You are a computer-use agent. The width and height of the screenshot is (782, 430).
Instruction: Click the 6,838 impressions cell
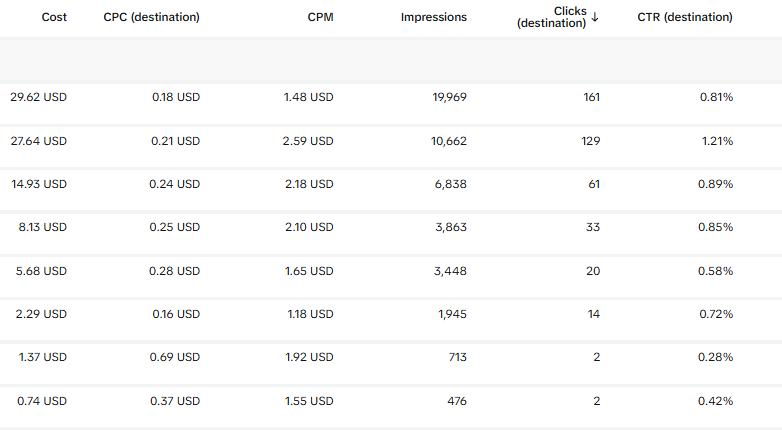click(x=451, y=184)
